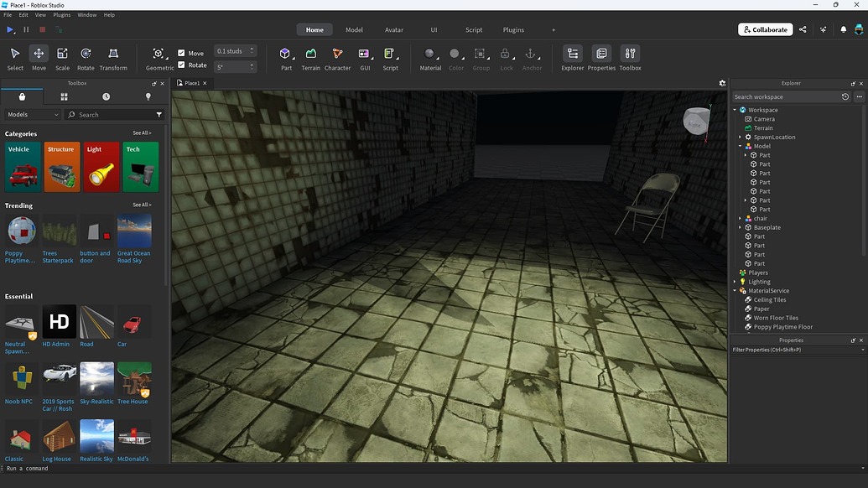Screen dimensions: 868x488
Task: Switch to the UI ribbon tab
Action: (434, 30)
